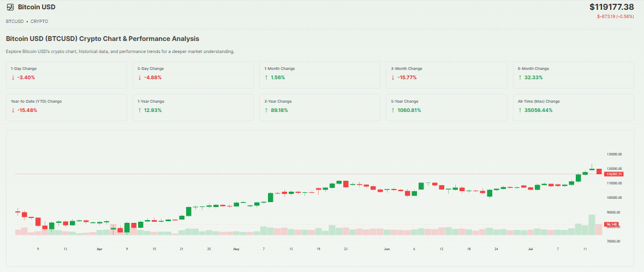Image resolution: width=644 pixels, height=272 pixels.
Task: Click the 35056.44% value
Action: pyautogui.click(x=539, y=110)
